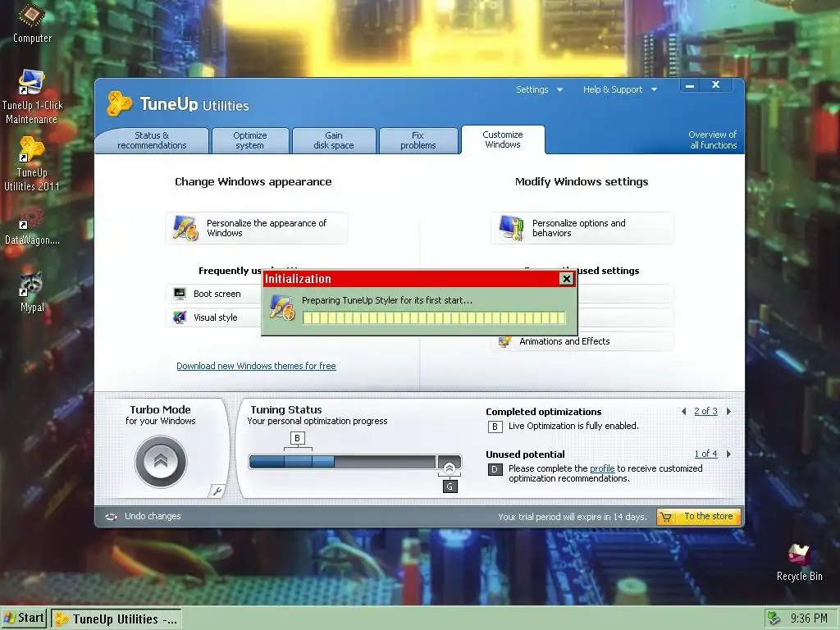Toggle the Turbo Mode round button
This screenshot has width=840, height=630.
161,462
